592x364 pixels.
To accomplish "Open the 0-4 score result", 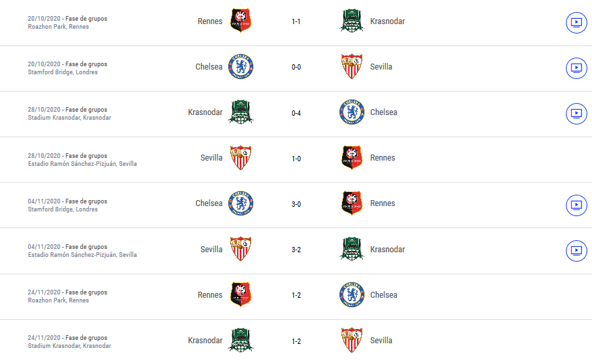I will click(296, 113).
